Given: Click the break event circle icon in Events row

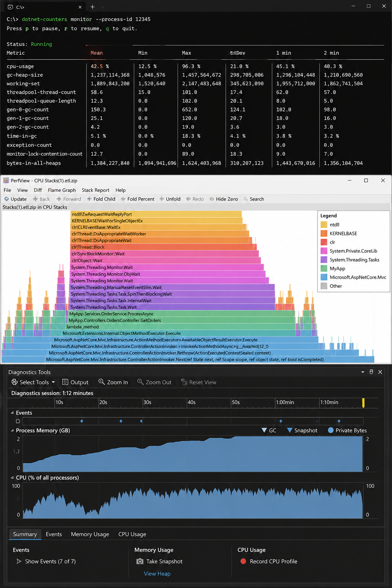Looking at the screenshot, I should pyautogui.click(x=18, y=421).
